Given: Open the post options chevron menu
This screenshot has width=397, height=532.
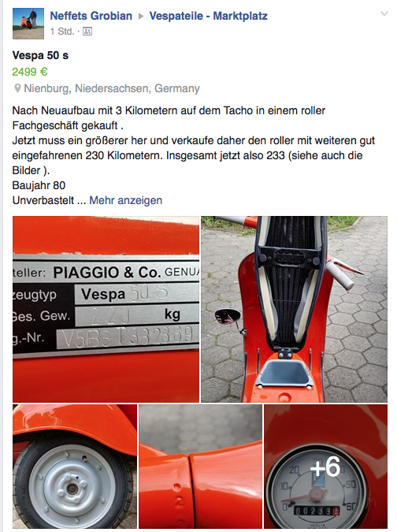Looking at the screenshot, I should coord(384,13).
